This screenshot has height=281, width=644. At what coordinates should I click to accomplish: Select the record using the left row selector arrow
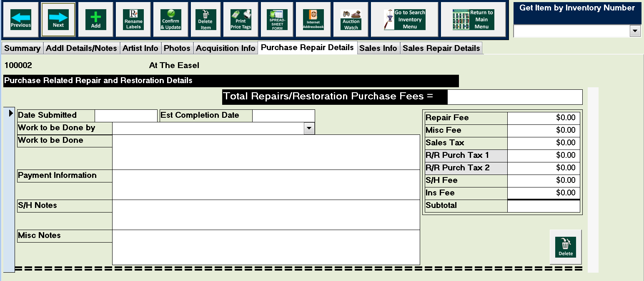point(11,114)
